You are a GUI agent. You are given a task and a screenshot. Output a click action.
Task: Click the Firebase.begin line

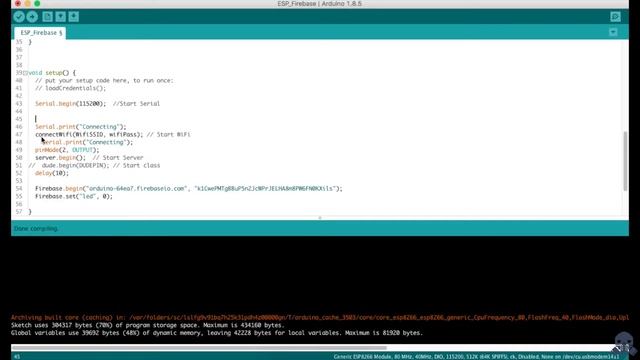189,189
